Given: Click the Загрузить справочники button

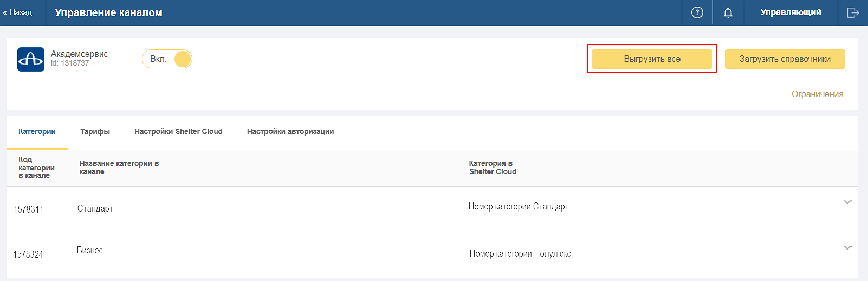Looking at the screenshot, I should pyautogui.click(x=785, y=59).
